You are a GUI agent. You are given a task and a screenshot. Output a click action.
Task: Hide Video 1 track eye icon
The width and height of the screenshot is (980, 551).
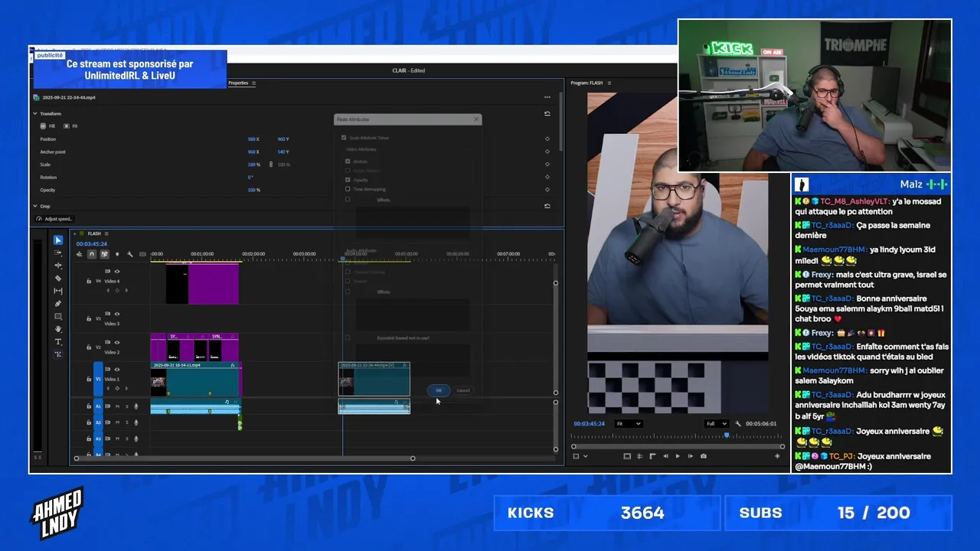tap(117, 369)
